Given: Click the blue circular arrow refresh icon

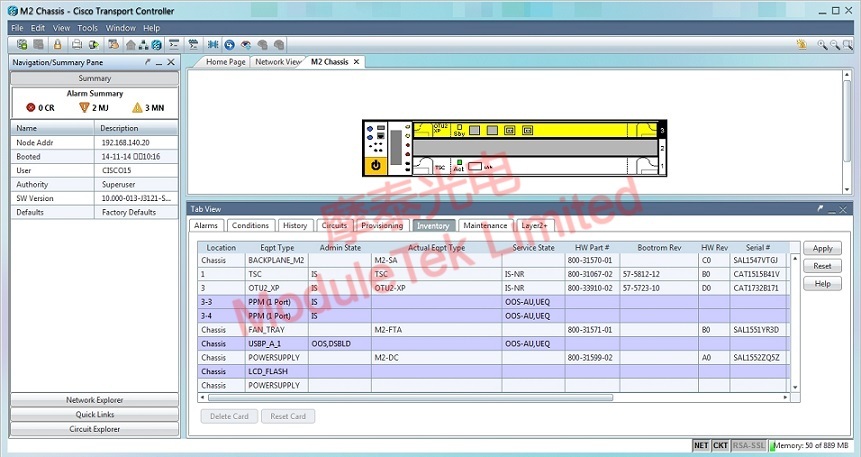Looking at the screenshot, I should 230,44.
